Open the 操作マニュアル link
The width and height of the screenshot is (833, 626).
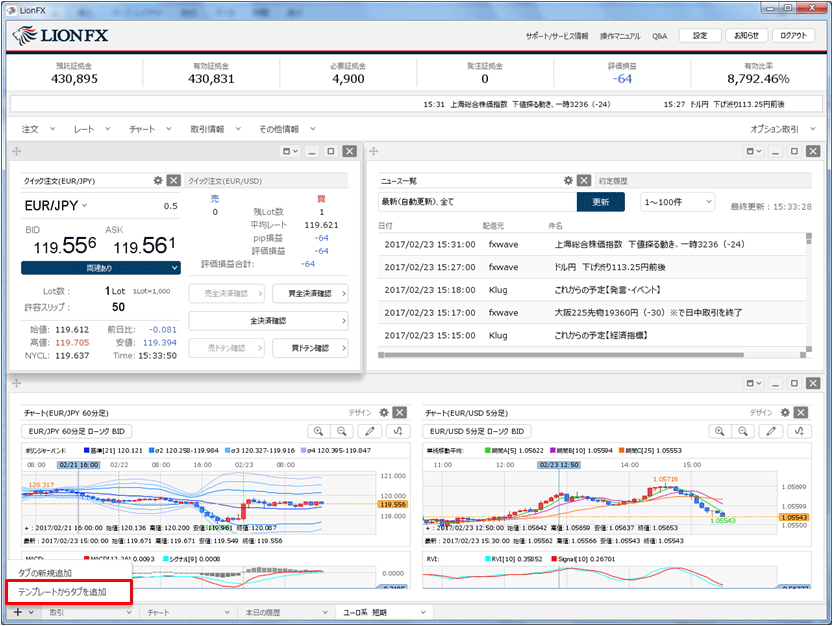click(x=620, y=36)
